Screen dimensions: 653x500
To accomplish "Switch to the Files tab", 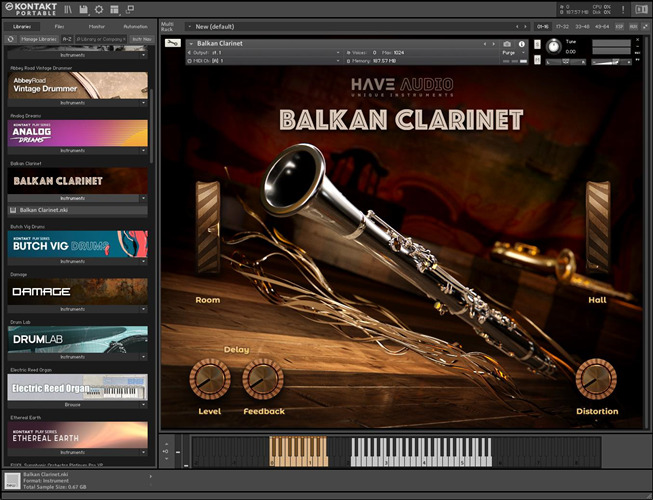I will pyautogui.click(x=59, y=26).
